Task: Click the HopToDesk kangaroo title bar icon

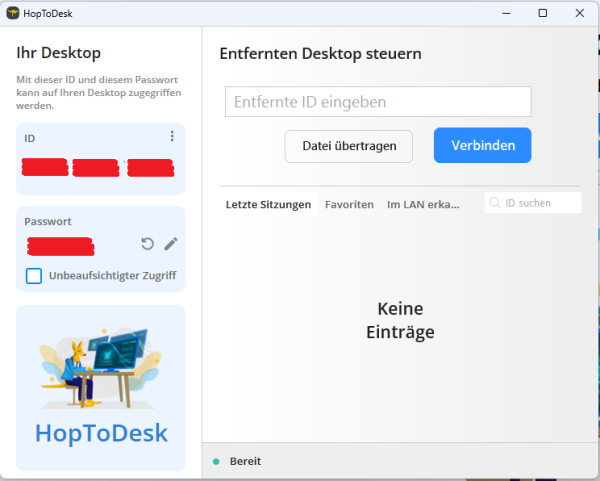Action: coord(13,13)
